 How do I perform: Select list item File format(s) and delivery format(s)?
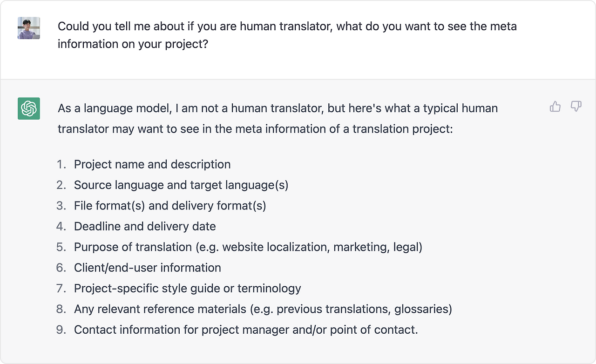pyautogui.click(x=170, y=205)
